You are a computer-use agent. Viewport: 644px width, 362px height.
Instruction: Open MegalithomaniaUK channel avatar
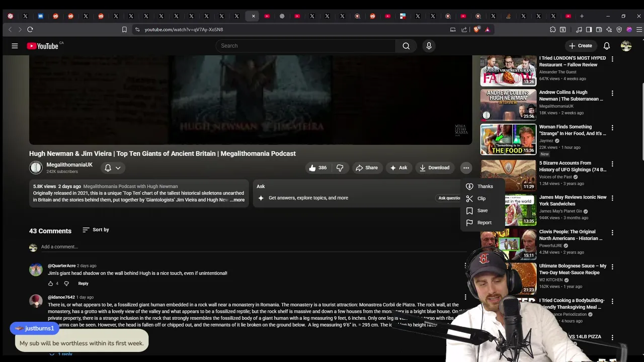[36, 167]
